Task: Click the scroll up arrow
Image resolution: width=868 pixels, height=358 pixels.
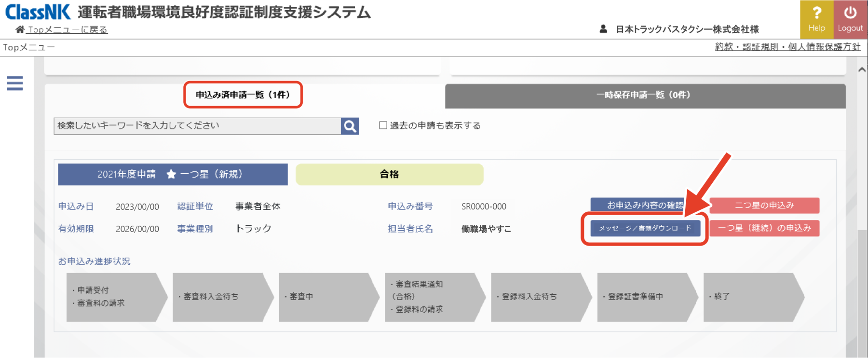Action: point(862,70)
